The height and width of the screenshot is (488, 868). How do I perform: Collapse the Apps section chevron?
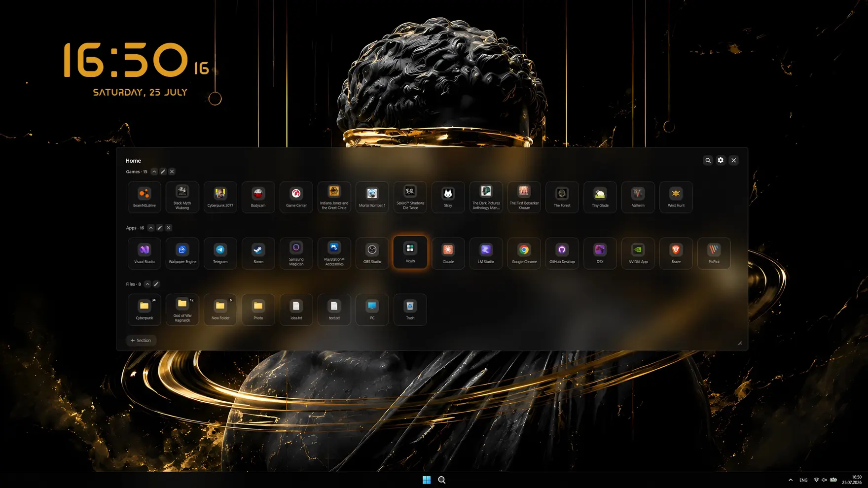tap(151, 228)
